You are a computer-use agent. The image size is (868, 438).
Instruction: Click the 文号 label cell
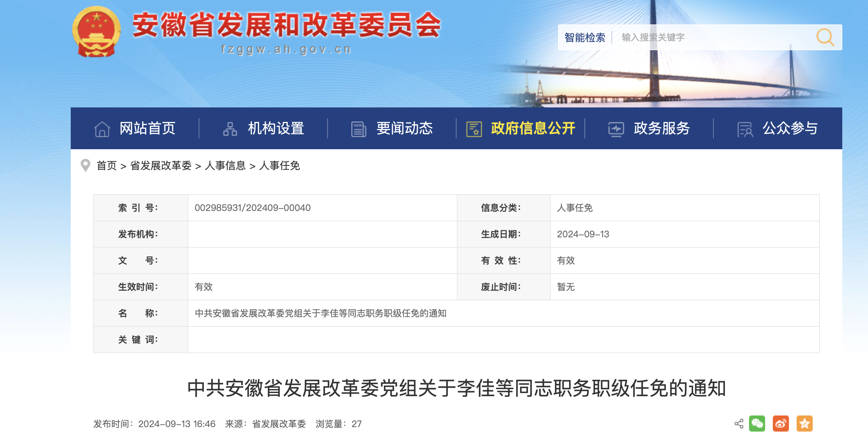click(x=140, y=260)
